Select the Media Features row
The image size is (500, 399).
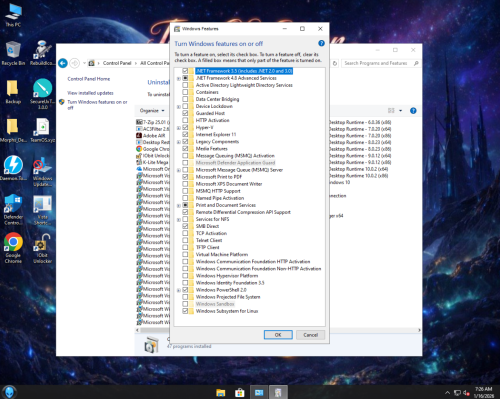(212, 149)
